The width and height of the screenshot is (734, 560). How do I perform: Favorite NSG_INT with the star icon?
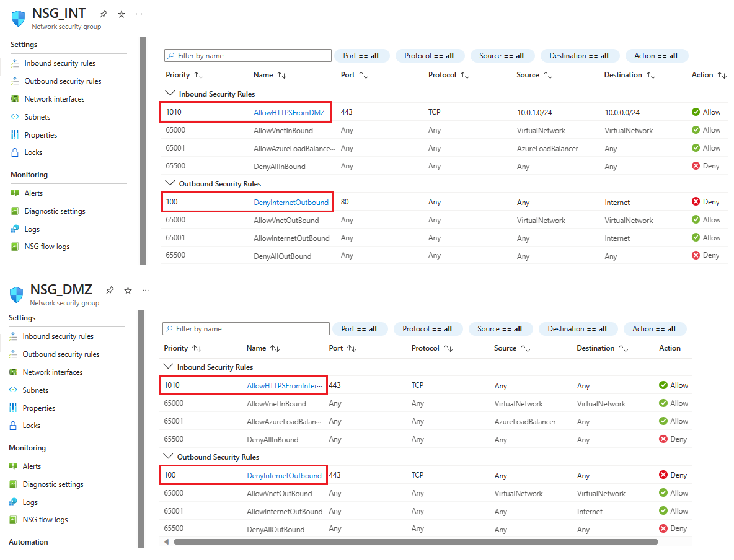122,14
